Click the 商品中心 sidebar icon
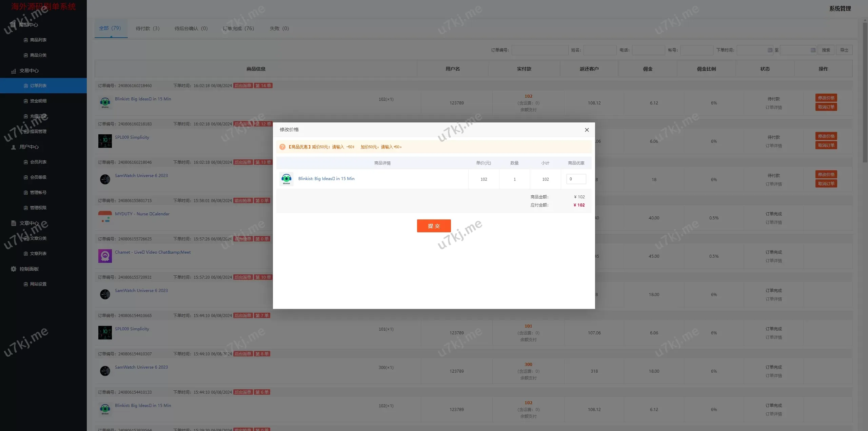Image resolution: width=868 pixels, height=431 pixels. point(13,24)
